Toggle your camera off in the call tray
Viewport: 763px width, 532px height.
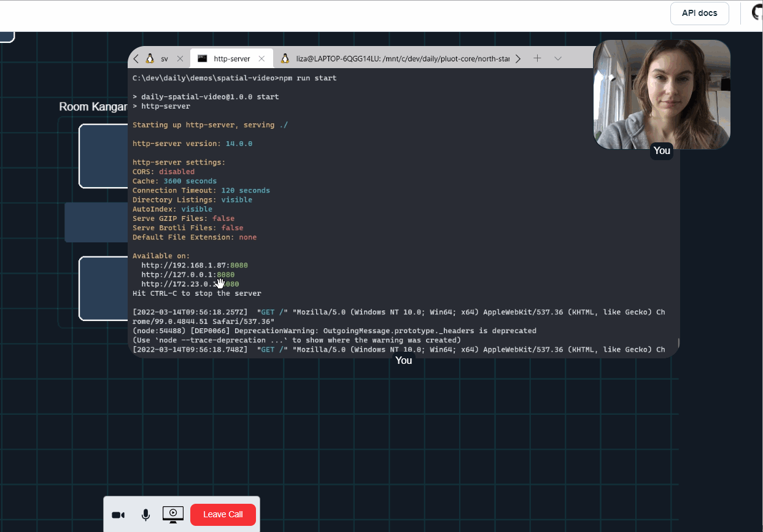click(x=118, y=515)
